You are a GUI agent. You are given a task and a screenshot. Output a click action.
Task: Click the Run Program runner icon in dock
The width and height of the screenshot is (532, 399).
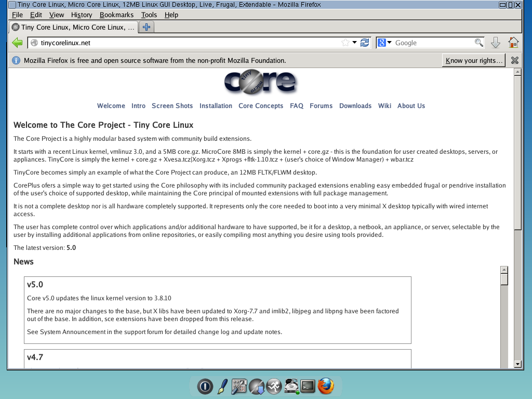[274, 386]
